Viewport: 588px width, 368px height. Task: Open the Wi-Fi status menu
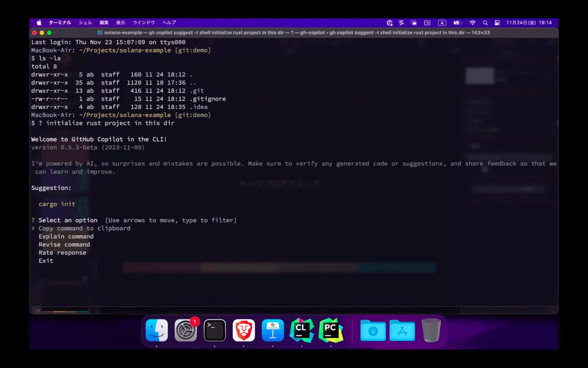pyautogui.click(x=472, y=23)
